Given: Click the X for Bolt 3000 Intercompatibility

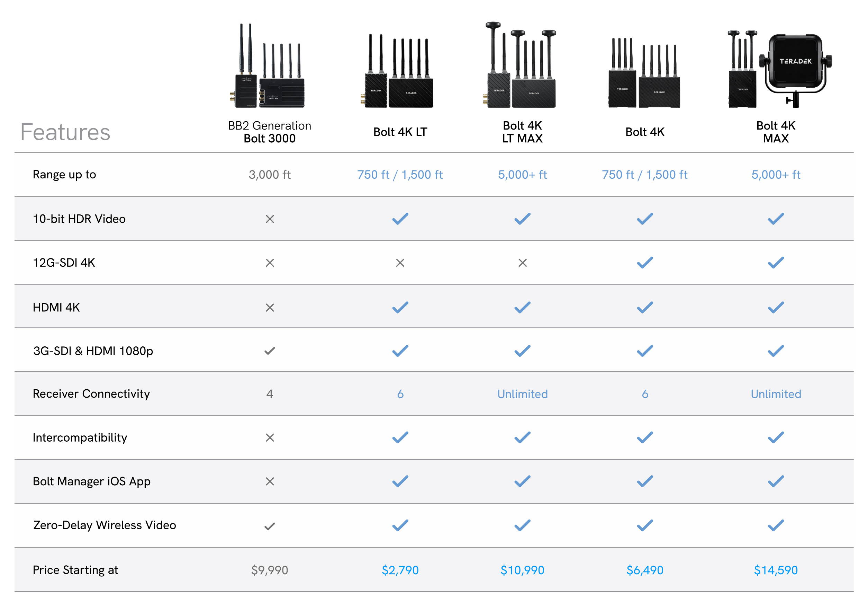Looking at the screenshot, I should (270, 438).
